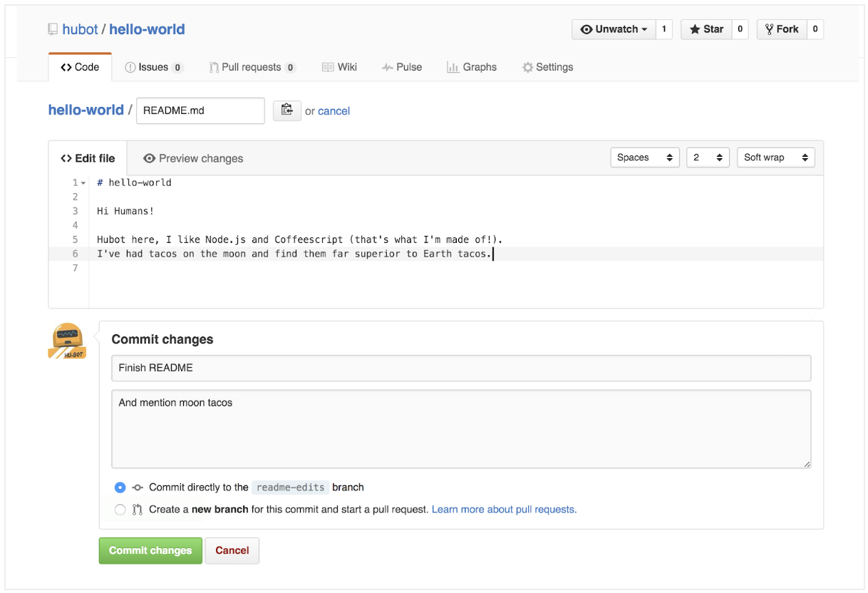868x593 pixels.
Task: Click line number 7 in the gutter
Action: pos(75,268)
